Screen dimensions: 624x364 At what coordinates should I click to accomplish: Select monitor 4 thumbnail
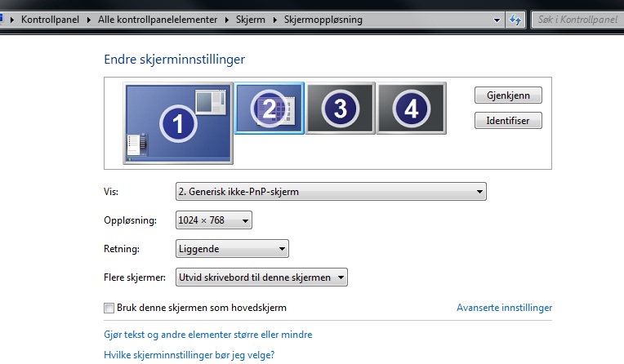[412, 109]
